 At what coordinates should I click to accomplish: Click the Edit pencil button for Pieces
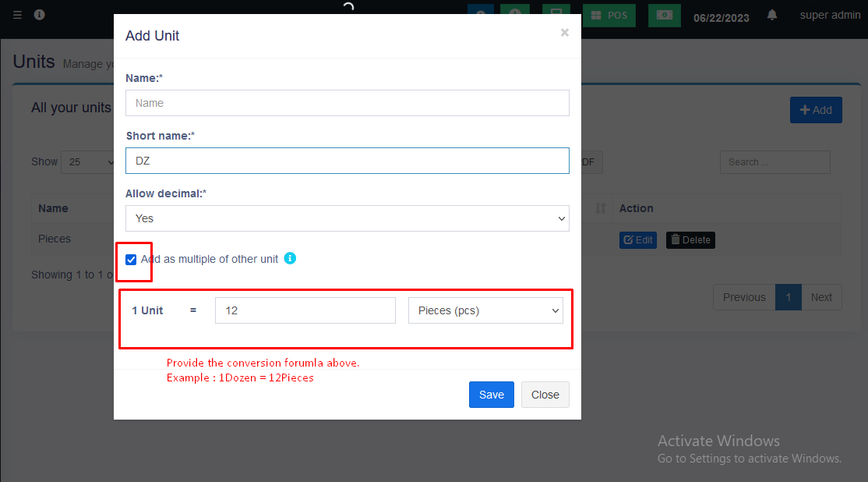(638, 240)
